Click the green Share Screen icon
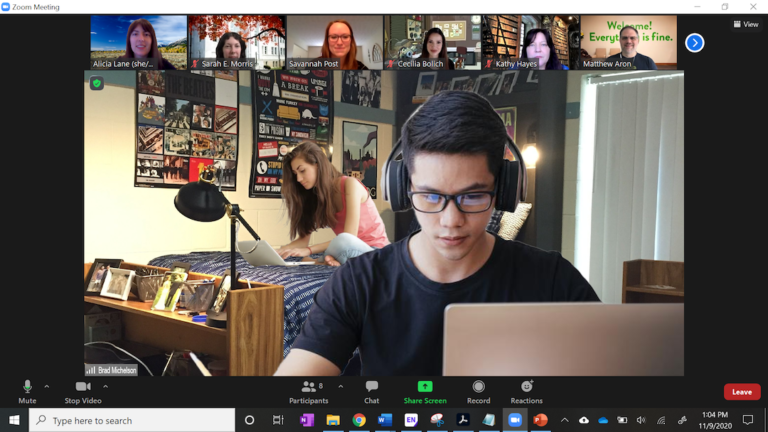The image size is (768, 432). point(425,386)
